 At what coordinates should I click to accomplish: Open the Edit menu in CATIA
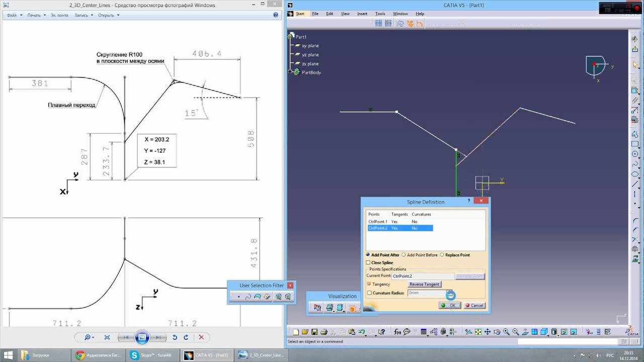pyautogui.click(x=330, y=14)
